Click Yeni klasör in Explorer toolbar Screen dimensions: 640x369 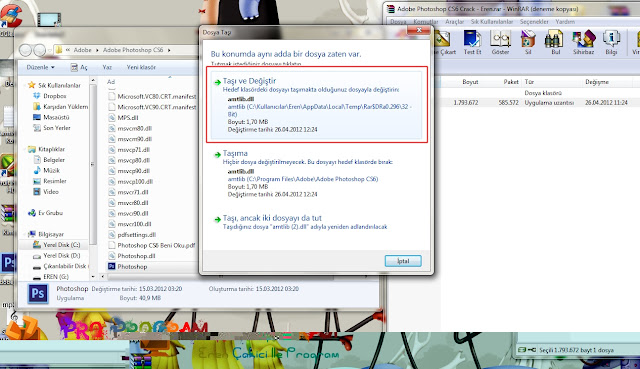coord(141,67)
